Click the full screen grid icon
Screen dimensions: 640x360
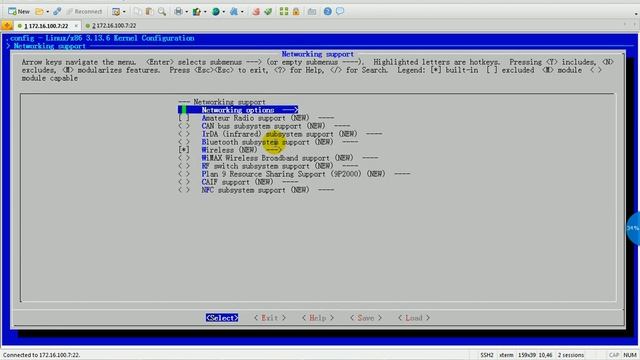(x=284, y=11)
